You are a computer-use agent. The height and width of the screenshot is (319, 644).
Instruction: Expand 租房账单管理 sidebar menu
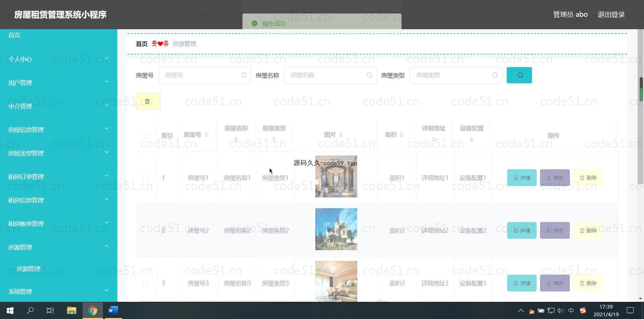[59, 224]
